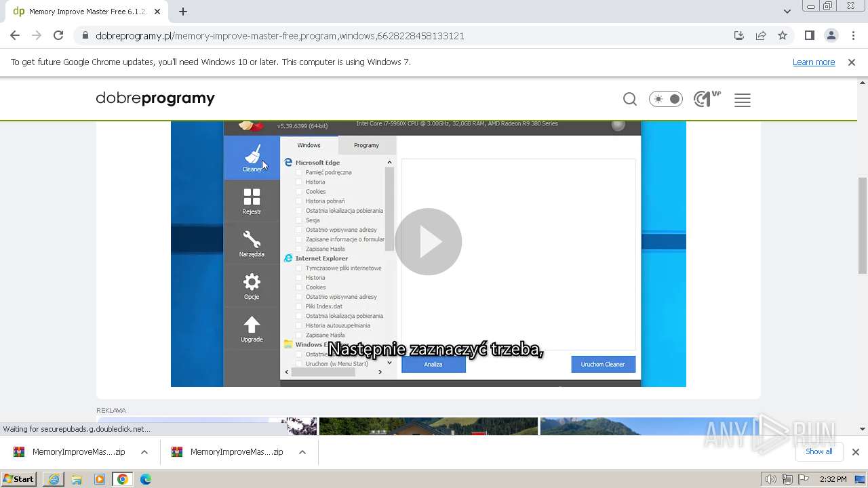Screen dimensions: 868x488
Task: Click Uruchom Cleaner button in the video
Action: [603, 364]
